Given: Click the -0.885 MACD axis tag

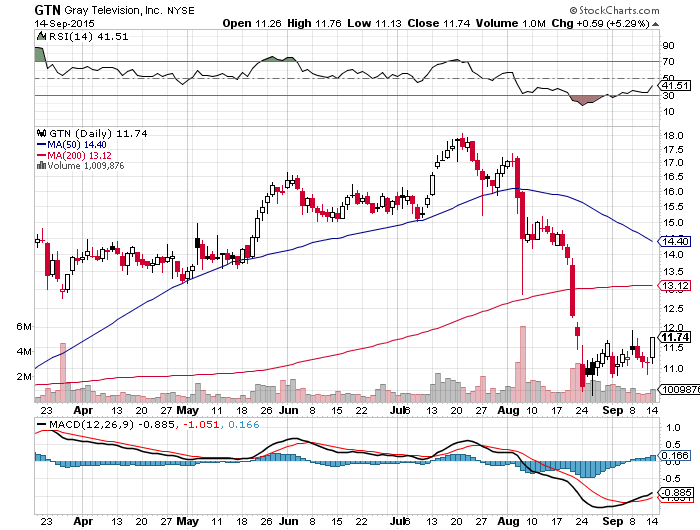Looking at the screenshot, I should tap(675, 492).
